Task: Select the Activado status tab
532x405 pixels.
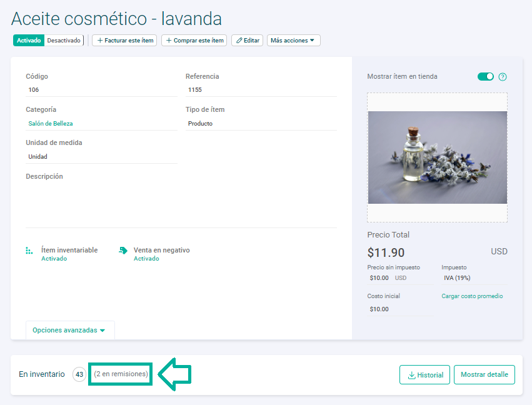Action: [28, 40]
